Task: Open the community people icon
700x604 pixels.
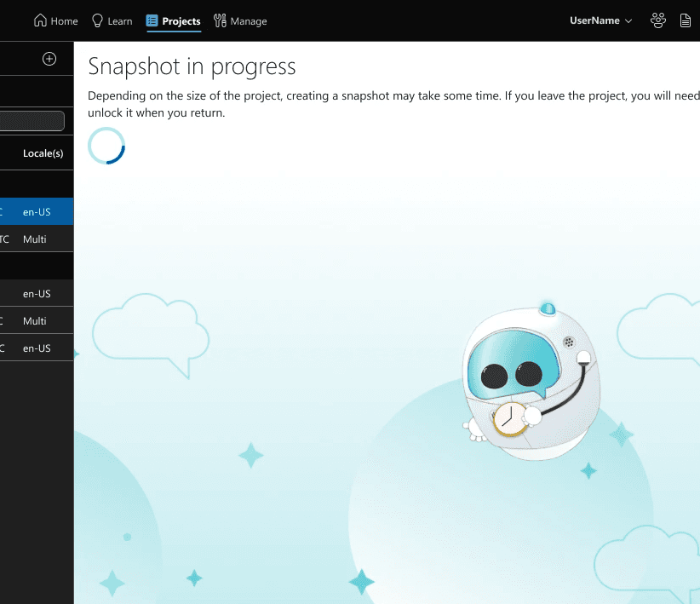Action: (658, 20)
